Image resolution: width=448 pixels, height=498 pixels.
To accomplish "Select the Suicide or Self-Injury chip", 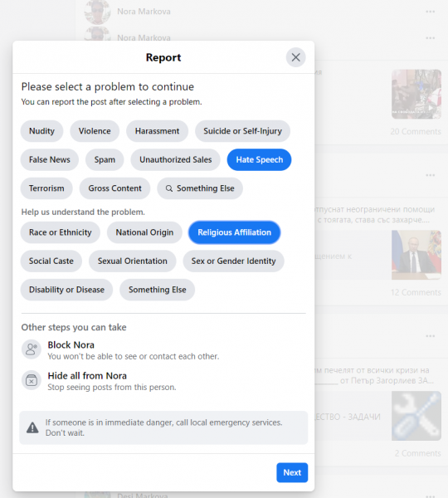I will [x=242, y=131].
